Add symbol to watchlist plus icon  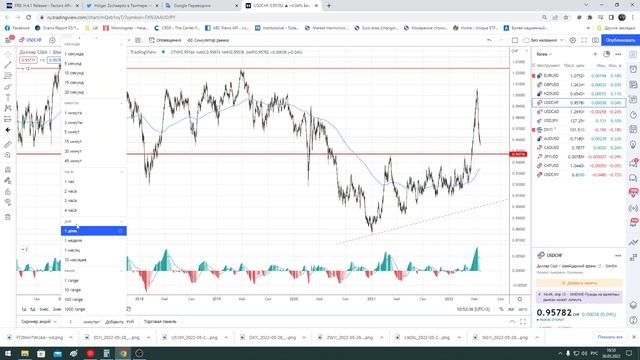pos(595,54)
